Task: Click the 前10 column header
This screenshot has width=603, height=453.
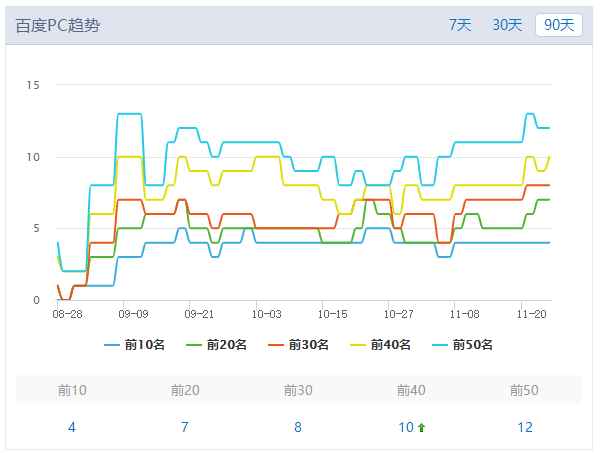Action: pyautogui.click(x=72, y=390)
